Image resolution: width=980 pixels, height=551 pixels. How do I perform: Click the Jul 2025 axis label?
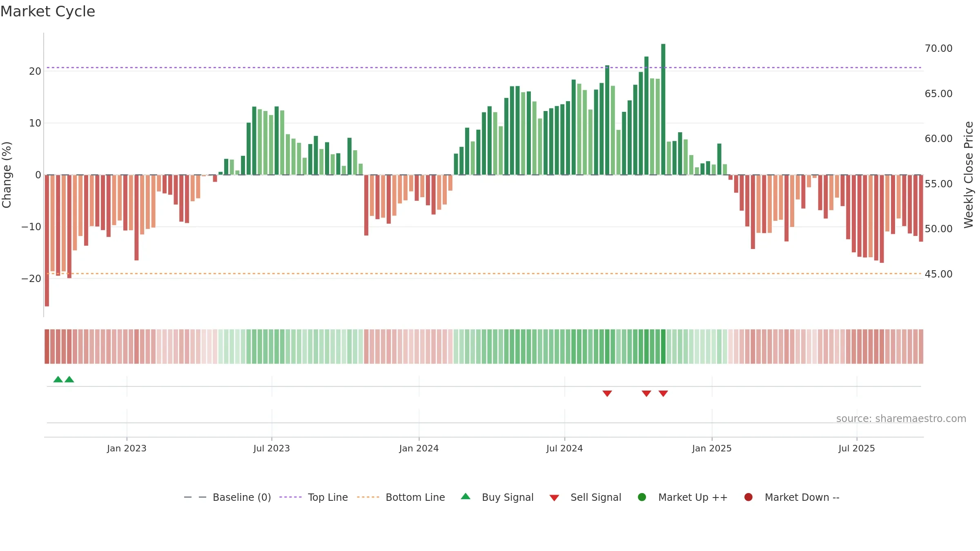click(x=857, y=448)
